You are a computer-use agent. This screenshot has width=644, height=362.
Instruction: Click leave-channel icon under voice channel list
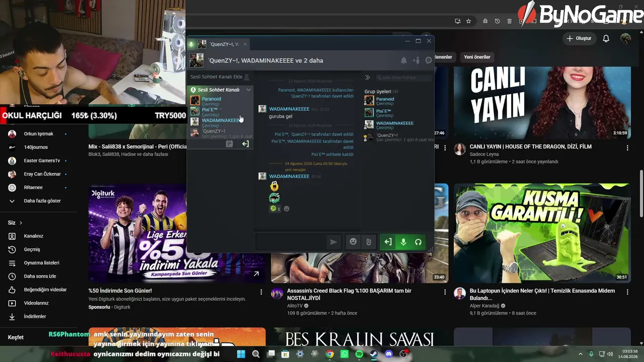coord(246,144)
